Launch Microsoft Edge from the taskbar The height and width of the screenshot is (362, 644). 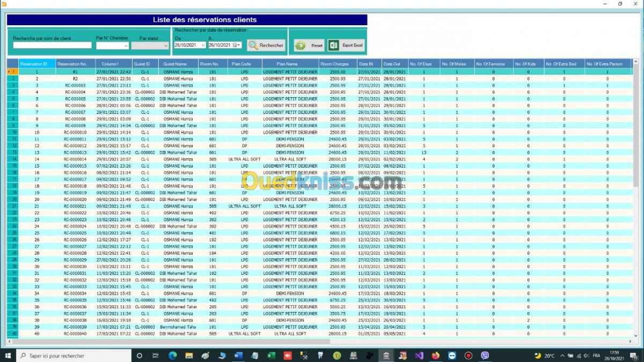coord(172,356)
